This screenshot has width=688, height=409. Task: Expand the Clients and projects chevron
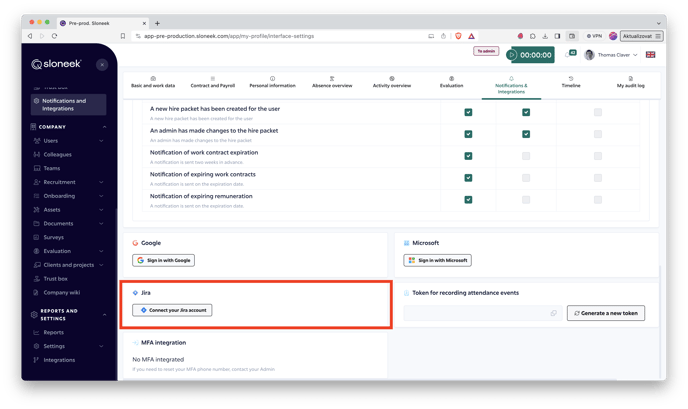(x=101, y=265)
